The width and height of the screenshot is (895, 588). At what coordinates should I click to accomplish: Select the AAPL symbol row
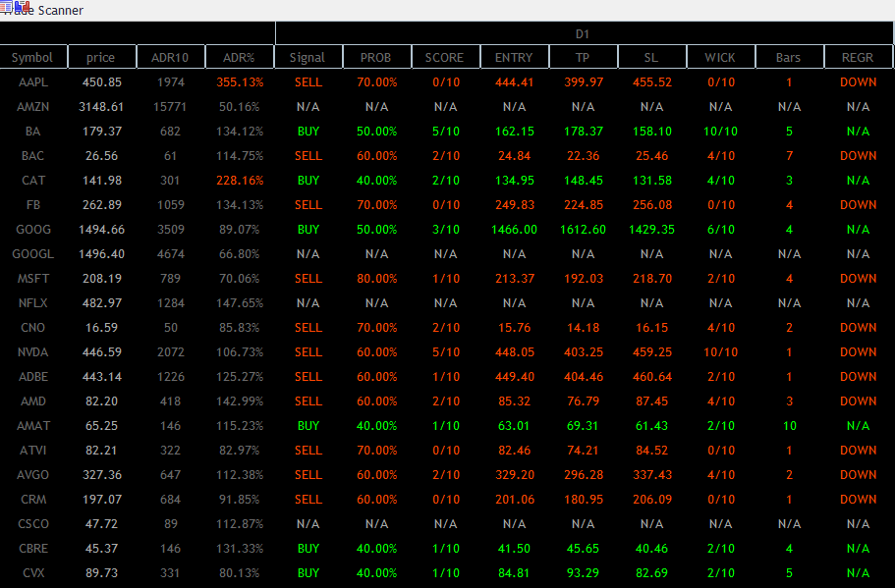[x=33, y=82]
